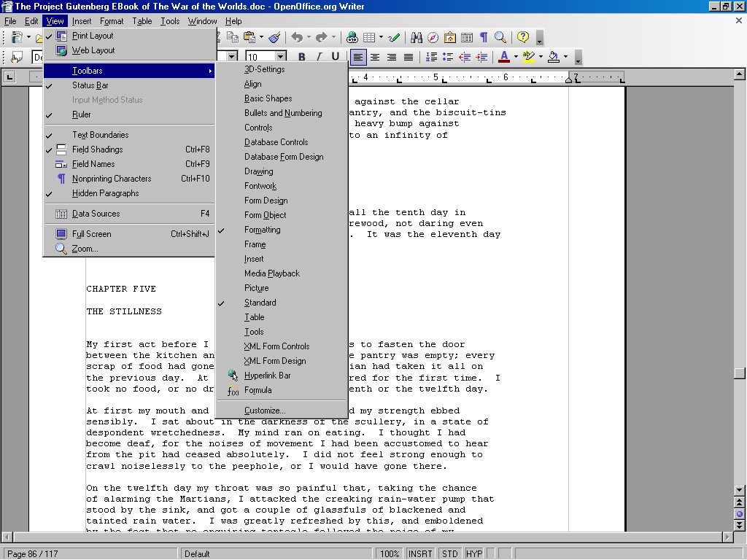Open the font size dropdown
The width and height of the screenshot is (747, 560).
click(x=281, y=57)
